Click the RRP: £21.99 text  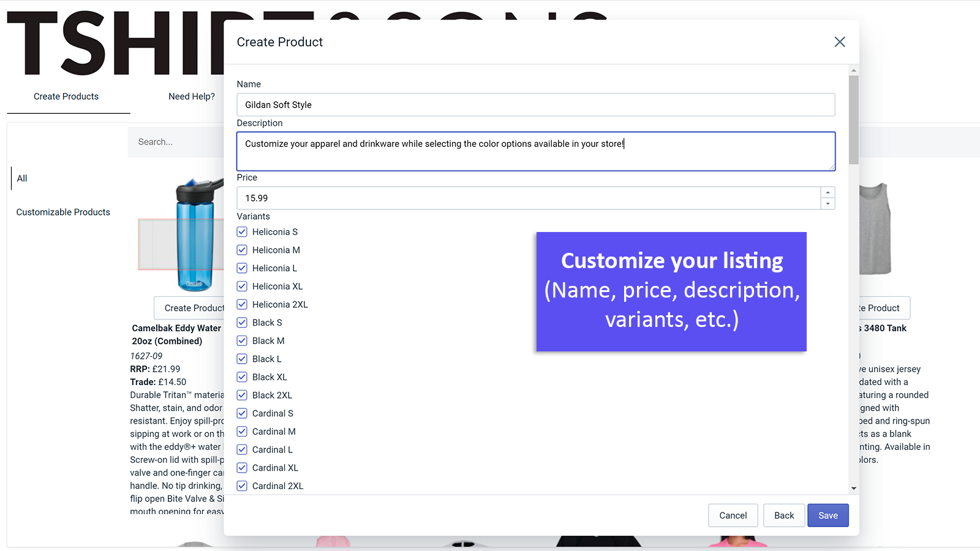[155, 369]
